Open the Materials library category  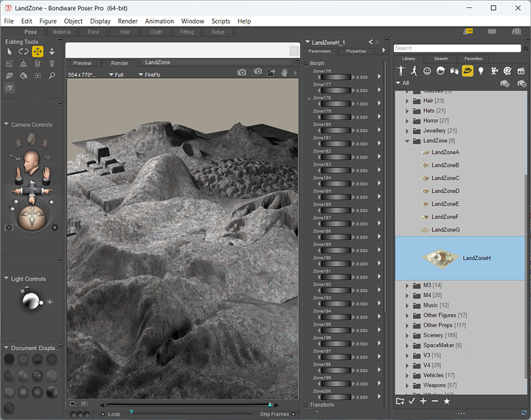[507, 71]
